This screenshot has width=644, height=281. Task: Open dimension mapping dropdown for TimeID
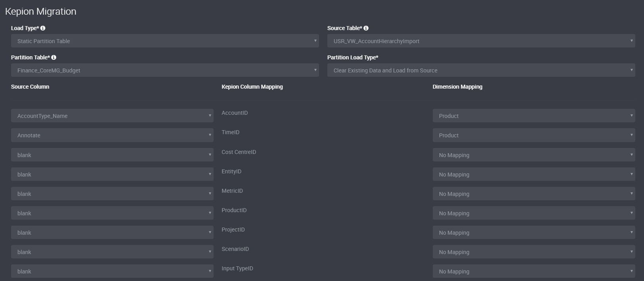[x=534, y=135]
